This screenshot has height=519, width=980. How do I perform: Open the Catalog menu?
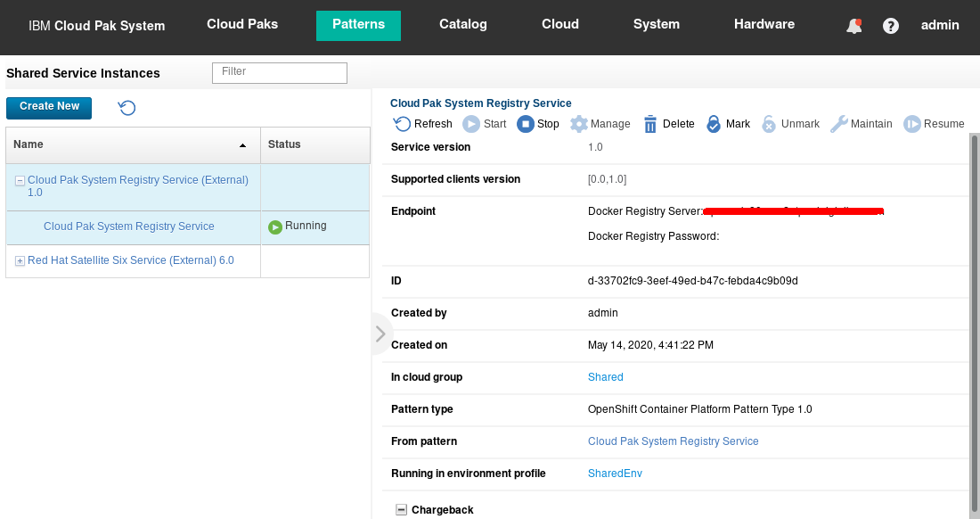tap(463, 24)
